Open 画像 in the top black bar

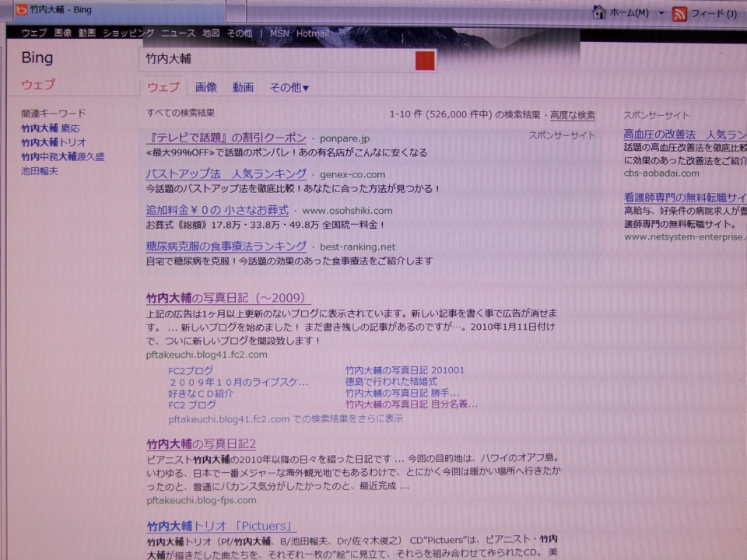63,33
